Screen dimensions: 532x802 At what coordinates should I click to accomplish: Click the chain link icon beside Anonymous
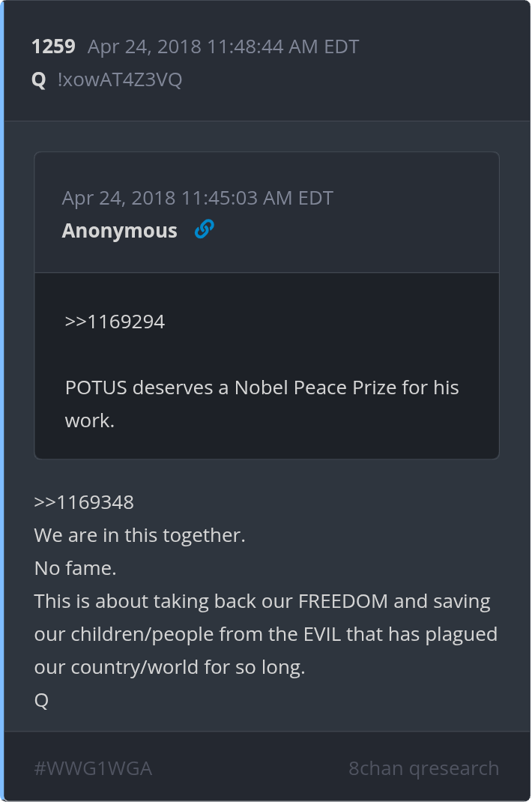pos(204,229)
